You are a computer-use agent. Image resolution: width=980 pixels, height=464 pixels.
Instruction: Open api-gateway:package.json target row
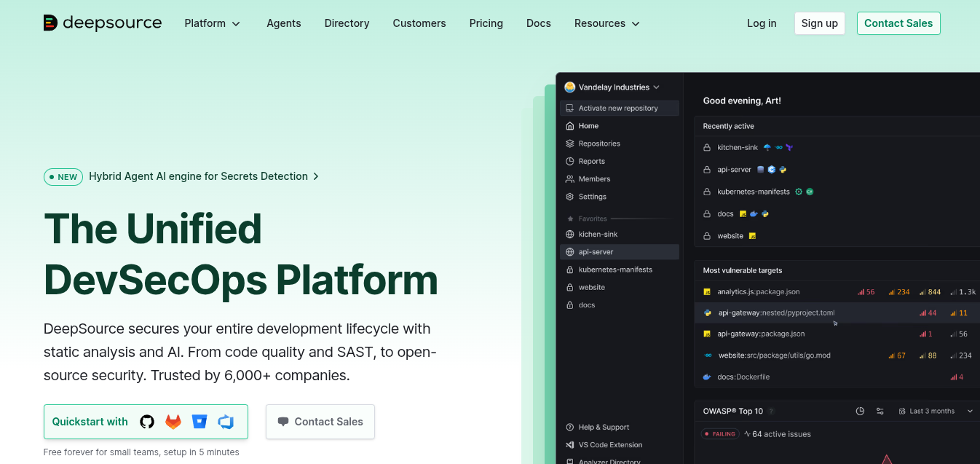click(x=837, y=334)
